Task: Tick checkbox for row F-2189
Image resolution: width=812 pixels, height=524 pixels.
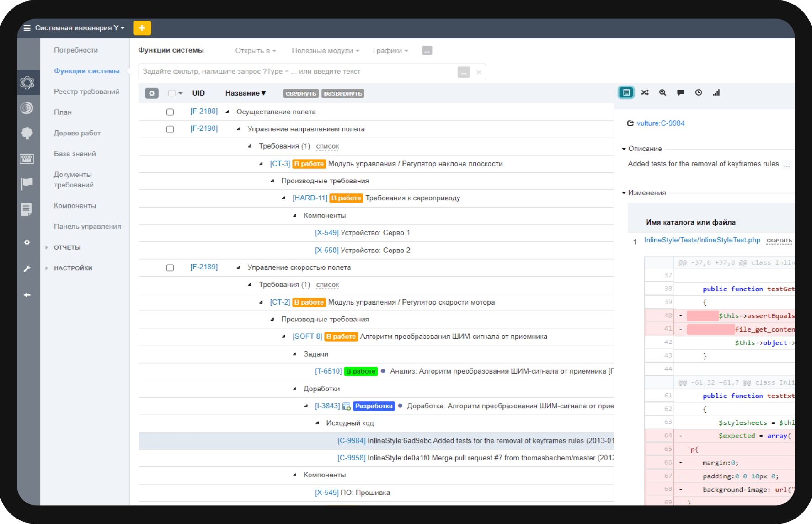Action: 170,268
